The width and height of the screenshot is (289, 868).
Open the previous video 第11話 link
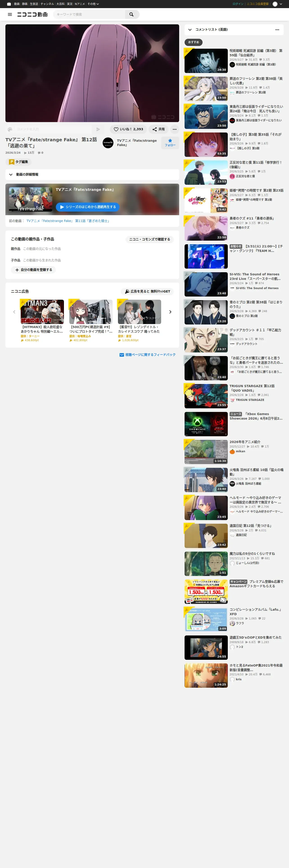pyautogui.click(x=68, y=221)
